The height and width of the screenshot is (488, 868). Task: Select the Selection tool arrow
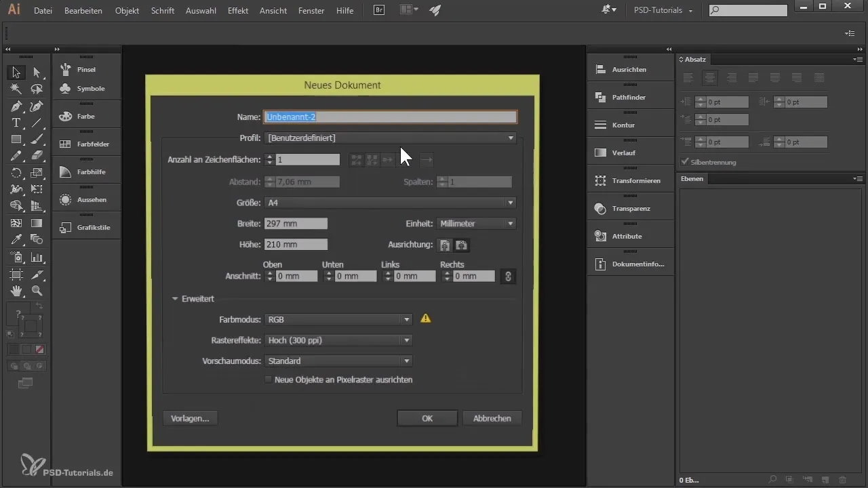pos(16,73)
